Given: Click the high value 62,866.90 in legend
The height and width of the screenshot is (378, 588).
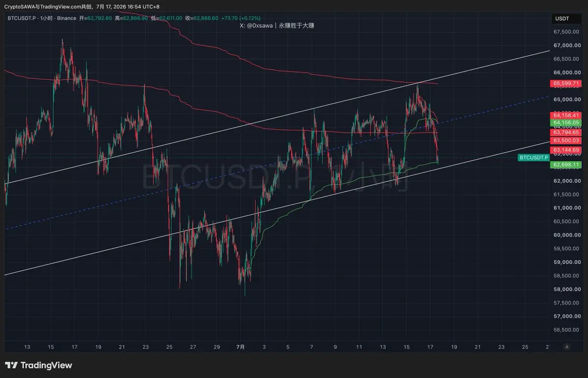Looking at the screenshot, I should pyautogui.click(x=135, y=18).
